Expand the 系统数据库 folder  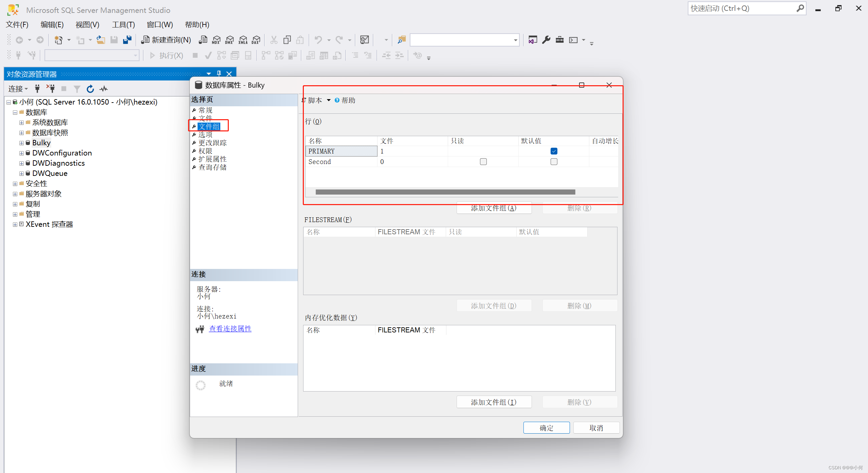[21, 123]
